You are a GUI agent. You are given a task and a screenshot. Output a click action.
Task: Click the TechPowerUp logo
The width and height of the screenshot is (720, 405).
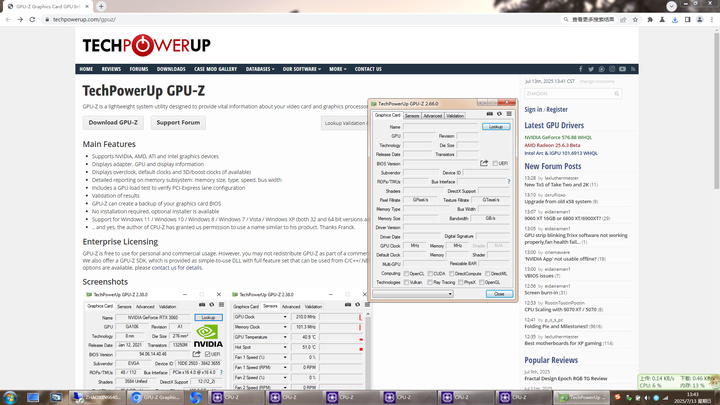(146, 45)
